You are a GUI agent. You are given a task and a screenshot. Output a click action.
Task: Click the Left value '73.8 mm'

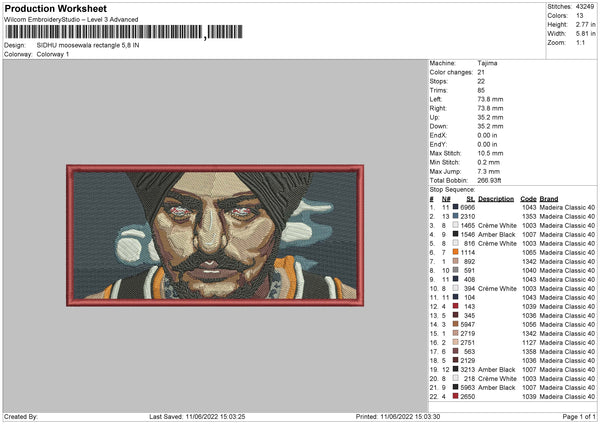(490, 99)
